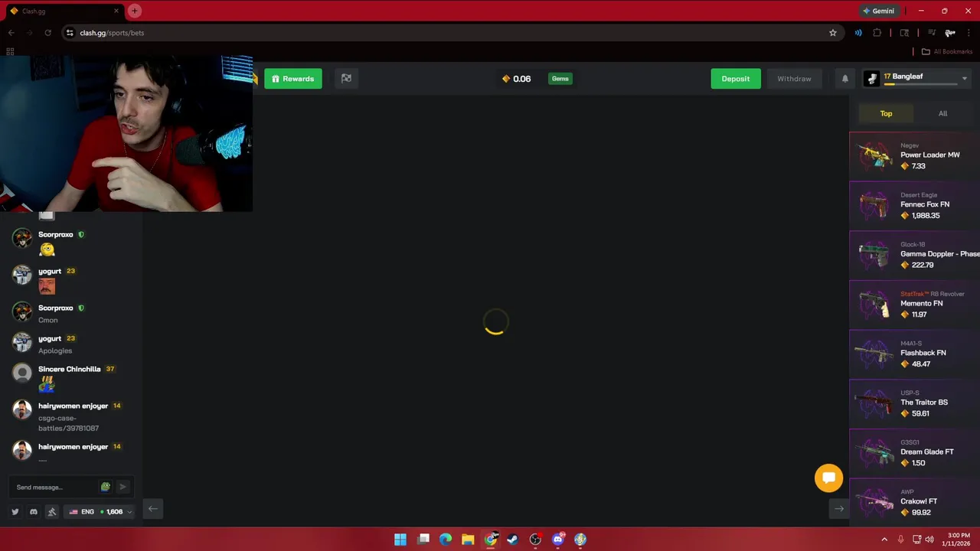Close the Clash.gg browser tab
Image resolution: width=980 pixels, height=551 pixels.
point(116,11)
